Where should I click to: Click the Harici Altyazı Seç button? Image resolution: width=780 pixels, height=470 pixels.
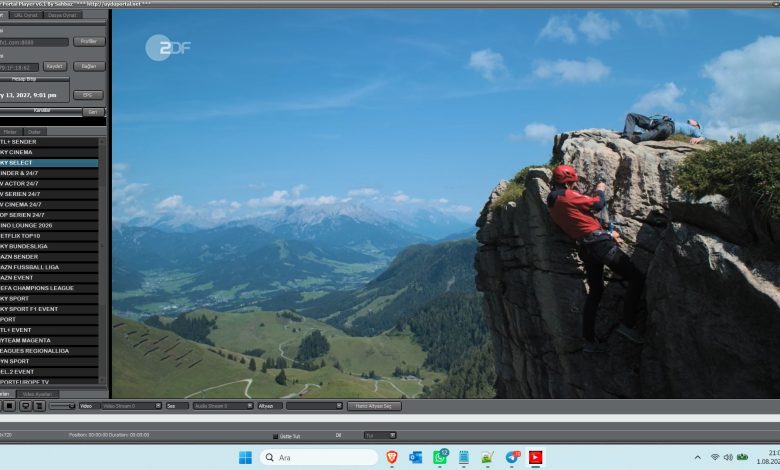click(x=374, y=406)
